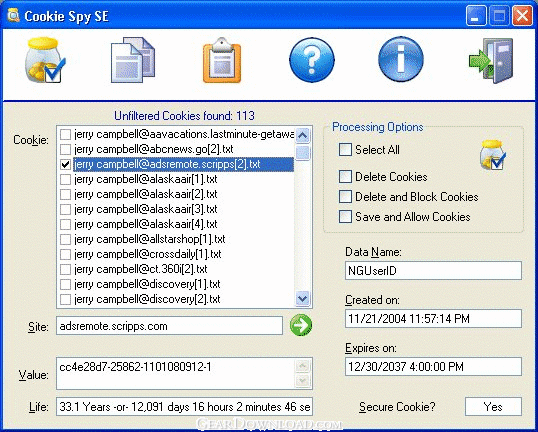The image size is (538, 432).
Task: Click the cookie jar process icon in toolbar
Action: (x=45, y=60)
